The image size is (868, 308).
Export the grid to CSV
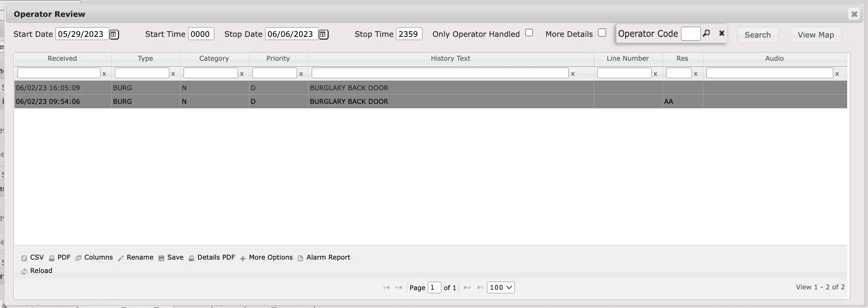tap(33, 257)
